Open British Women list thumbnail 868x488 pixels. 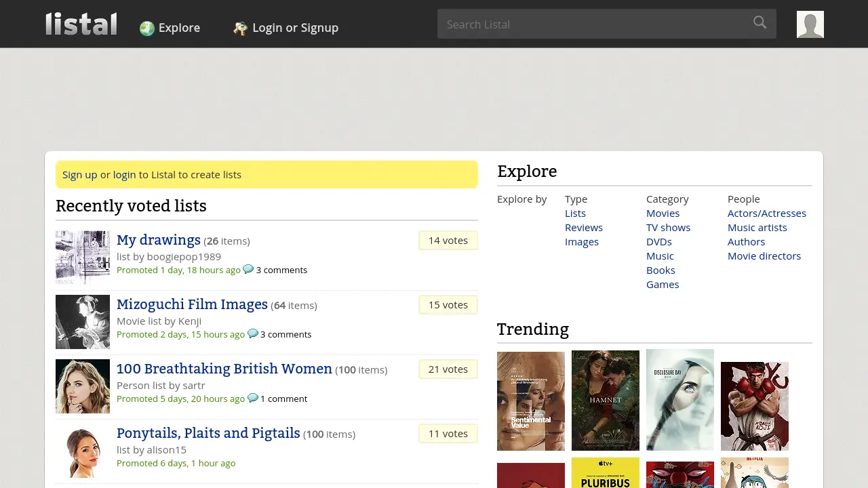(x=83, y=386)
